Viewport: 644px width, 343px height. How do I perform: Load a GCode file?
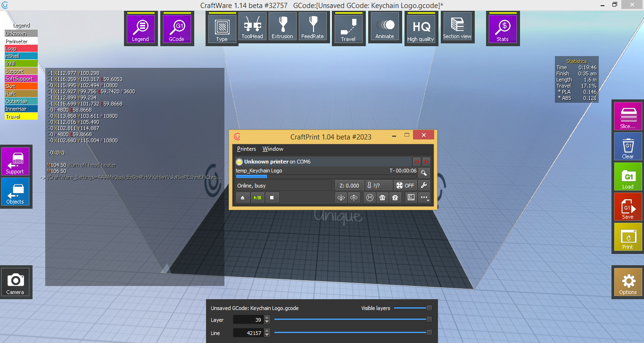click(x=628, y=177)
